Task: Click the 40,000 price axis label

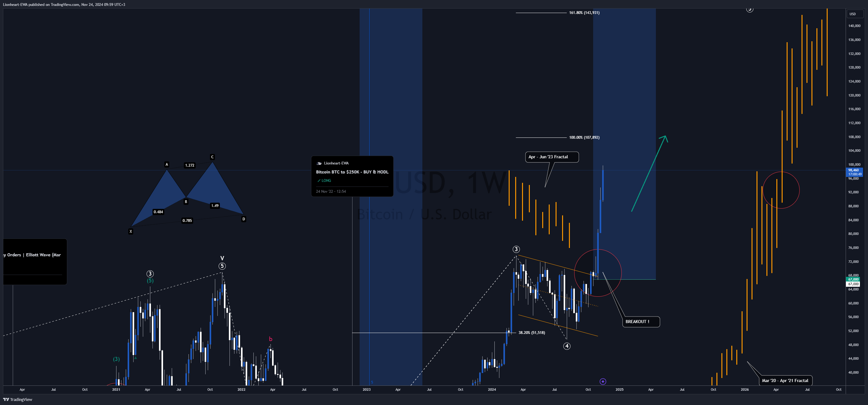Action: 853,372
